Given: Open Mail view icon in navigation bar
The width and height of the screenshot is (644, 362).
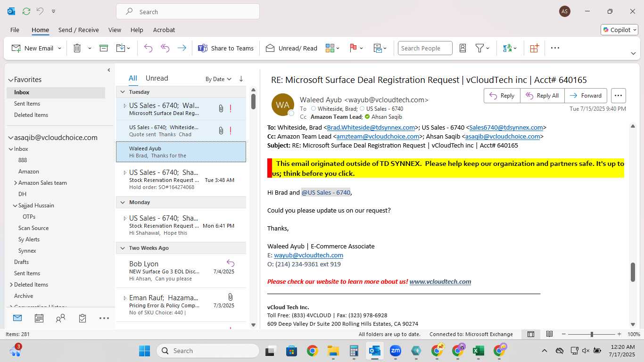Looking at the screenshot, I should (17, 318).
